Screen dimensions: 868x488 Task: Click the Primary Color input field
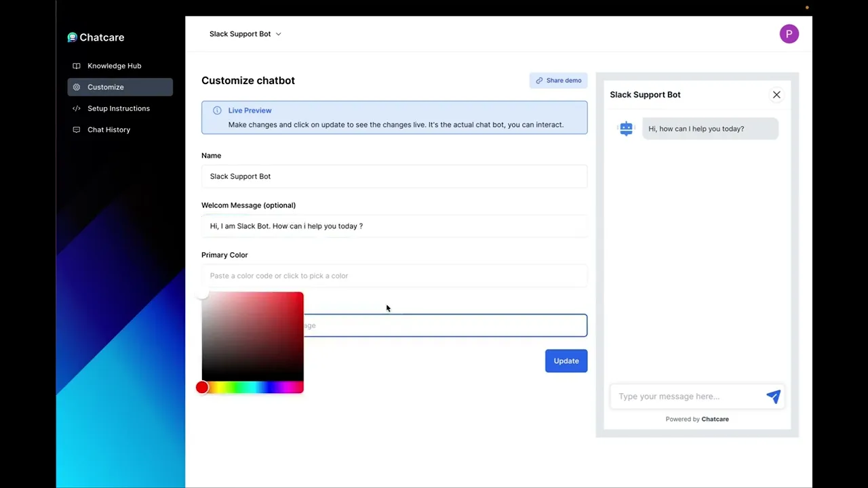click(394, 276)
